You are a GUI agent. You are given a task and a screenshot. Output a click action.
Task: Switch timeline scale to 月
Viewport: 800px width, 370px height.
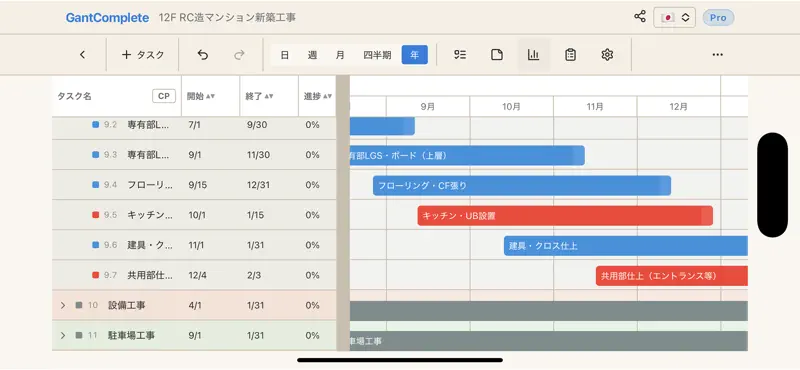click(x=340, y=55)
